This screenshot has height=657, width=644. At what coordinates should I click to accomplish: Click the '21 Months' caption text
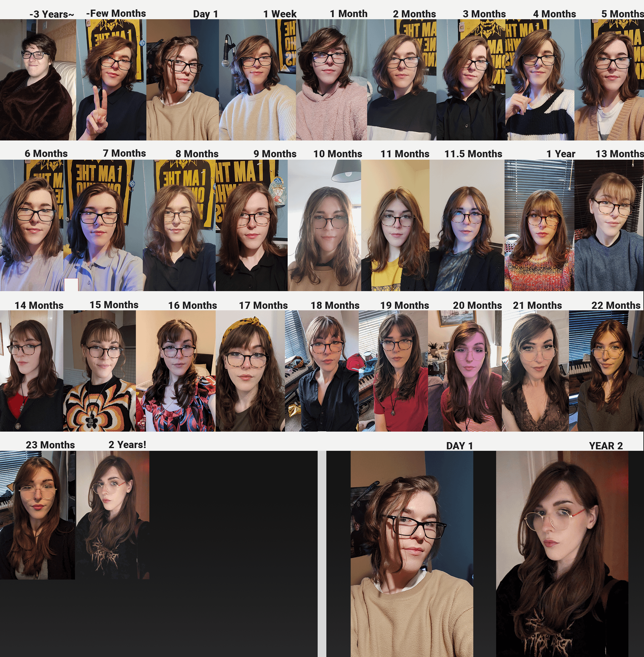point(537,305)
